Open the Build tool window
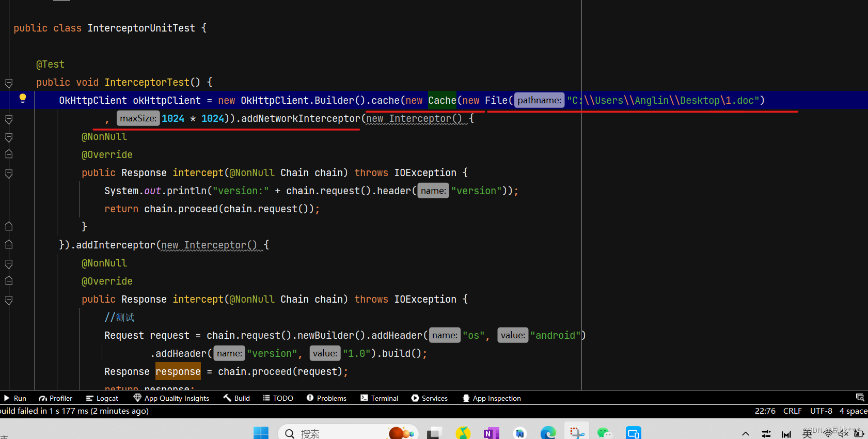 236,398
